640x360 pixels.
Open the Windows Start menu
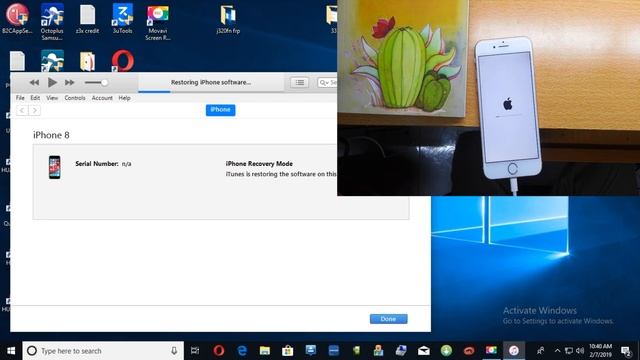click(x=11, y=351)
